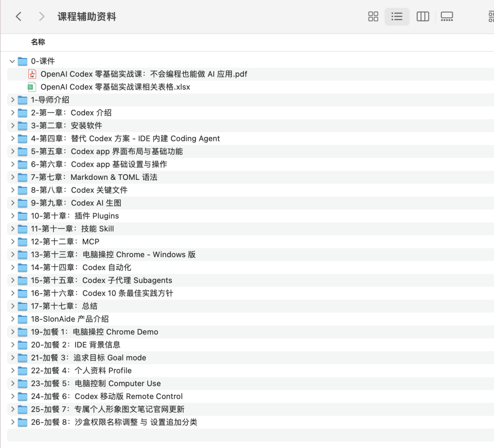Viewport: 494px width, 448px height.
Task: Expand 23-加餐 5 电脑控制 Computer Use folder
Action: (x=13, y=383)
